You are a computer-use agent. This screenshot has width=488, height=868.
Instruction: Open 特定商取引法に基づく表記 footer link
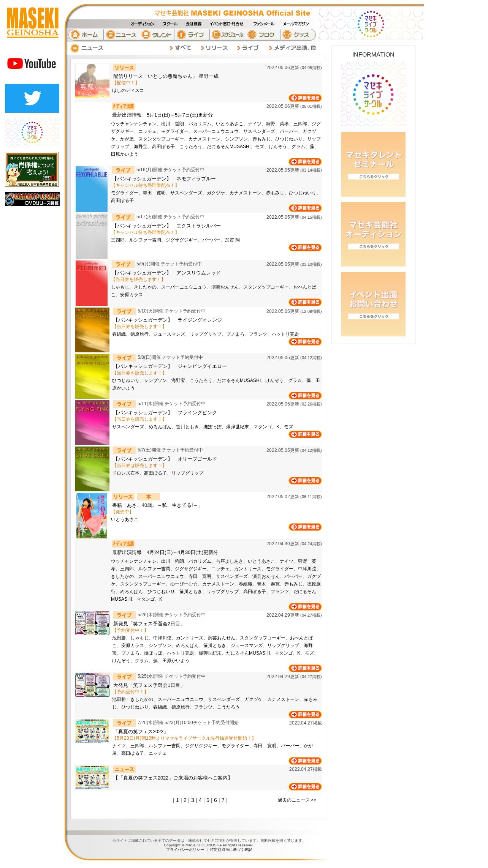(231, 850)
